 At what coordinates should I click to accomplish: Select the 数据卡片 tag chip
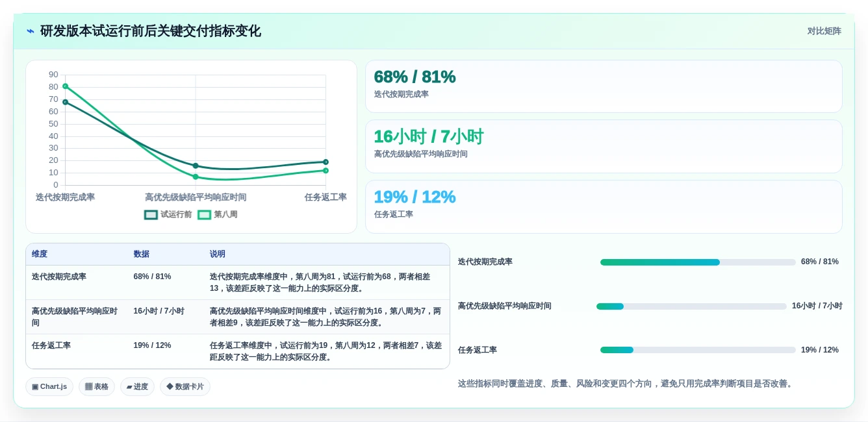click(x=185, y=386)
